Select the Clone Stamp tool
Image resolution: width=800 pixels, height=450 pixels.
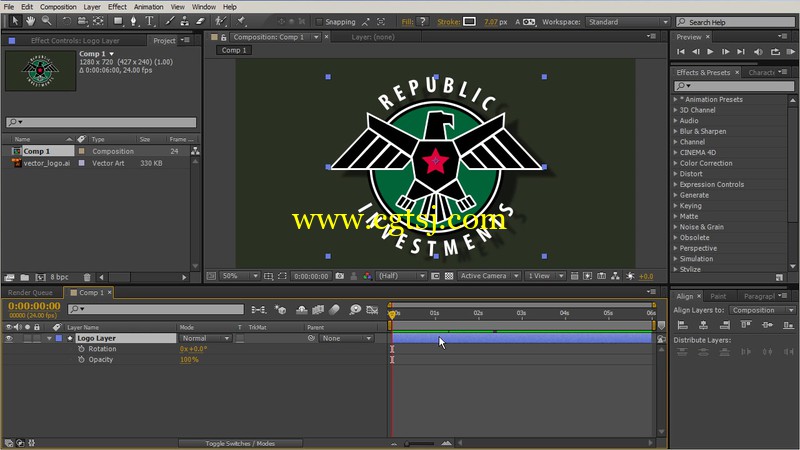185,21
